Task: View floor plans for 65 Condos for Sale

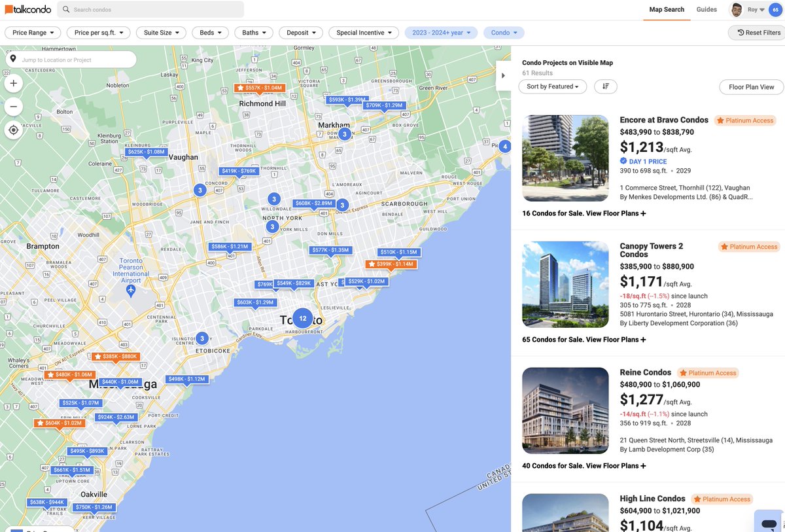Action: click(584, 340)
